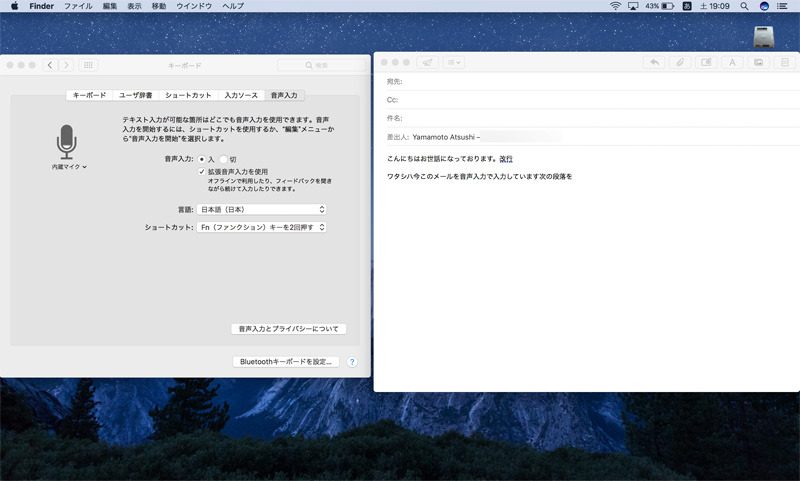Open the photo browser icon in the Mail toolbar
Viewport: 800px width, 481px height.
point(758,62)
